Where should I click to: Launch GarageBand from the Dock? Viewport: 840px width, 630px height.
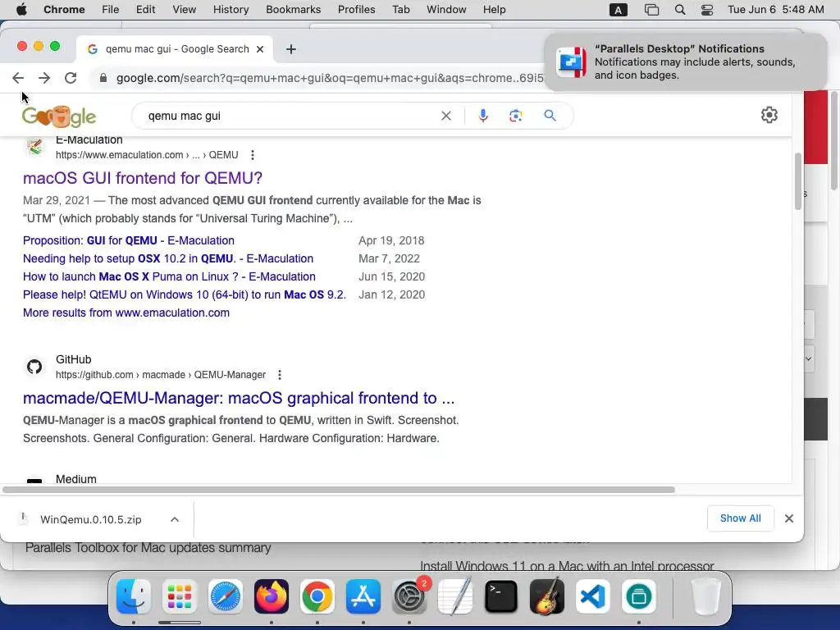tap(547, 596)
